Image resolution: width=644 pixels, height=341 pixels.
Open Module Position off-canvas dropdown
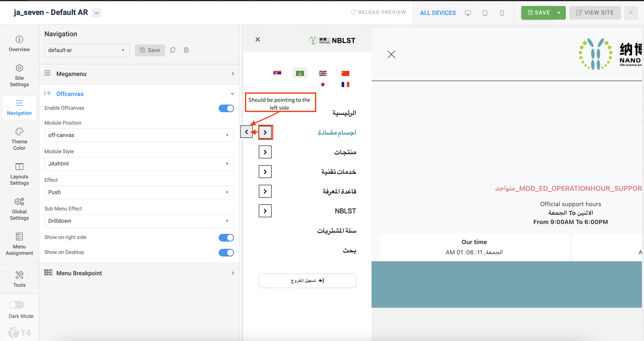139,135
